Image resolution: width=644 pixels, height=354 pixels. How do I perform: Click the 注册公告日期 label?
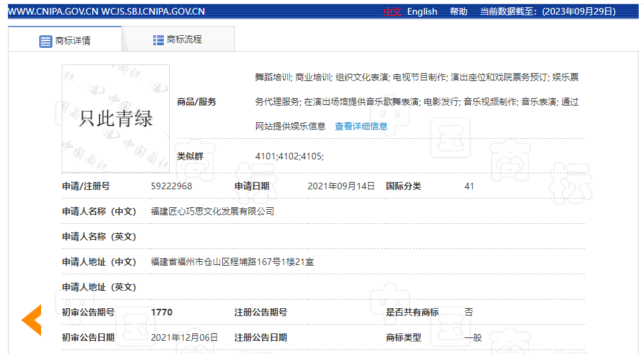261,337
